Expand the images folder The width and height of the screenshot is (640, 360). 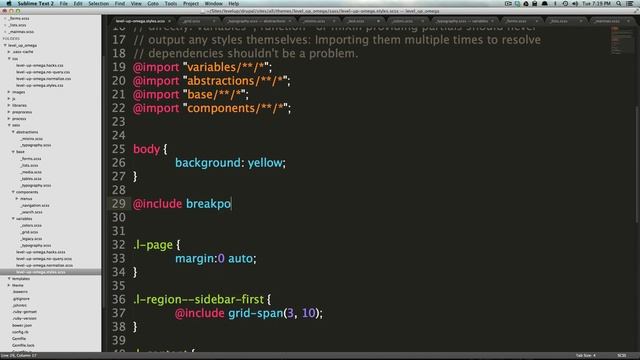point(9,92)
